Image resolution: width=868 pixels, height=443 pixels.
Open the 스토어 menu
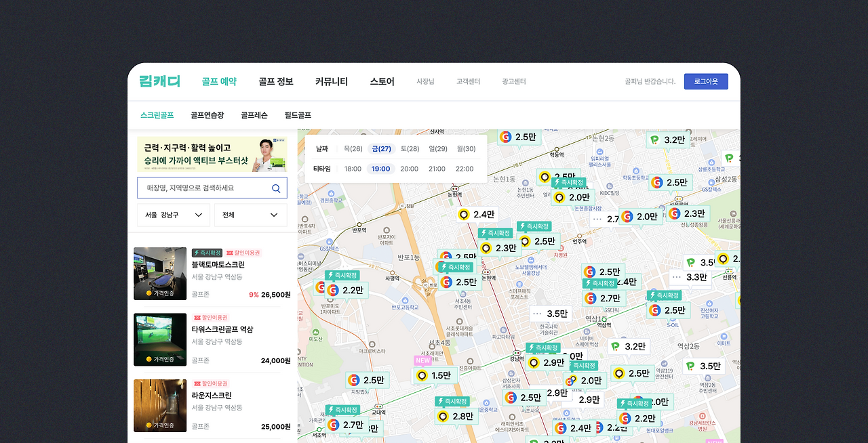pyautogui.click(x=382, y=81)
